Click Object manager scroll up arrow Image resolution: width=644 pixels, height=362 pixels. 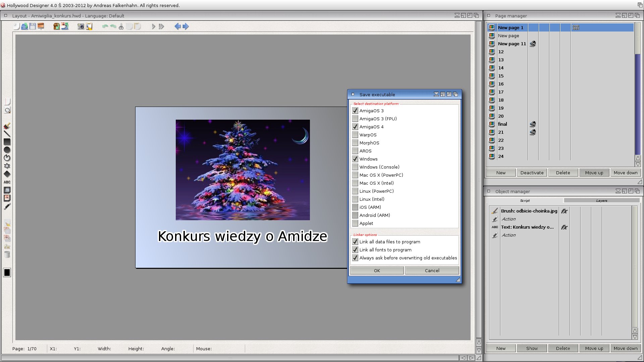635,331
